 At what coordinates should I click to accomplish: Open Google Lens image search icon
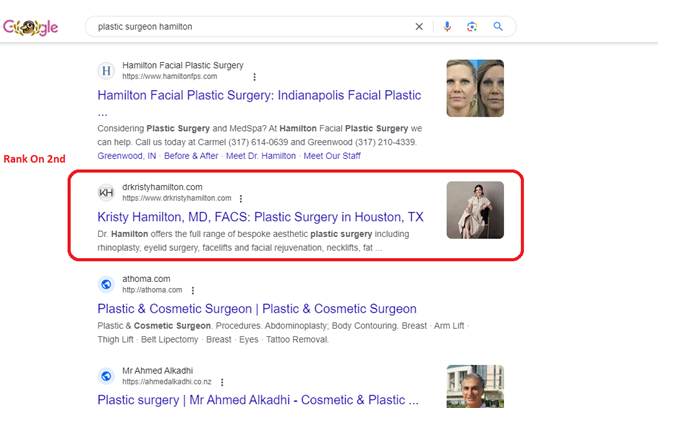coord(472,27)
